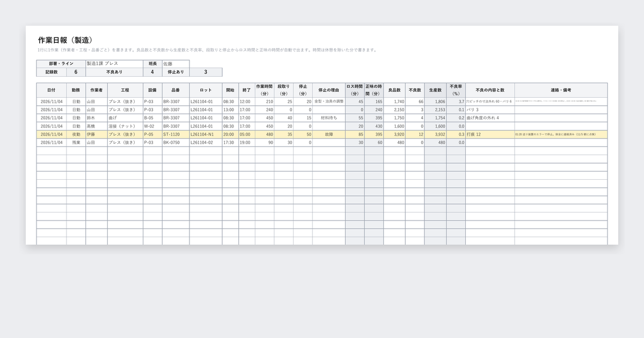The height and width of the screenshot is (338, 644).
Task: Click the 設備 column header
Action: (x=152, y=90)
